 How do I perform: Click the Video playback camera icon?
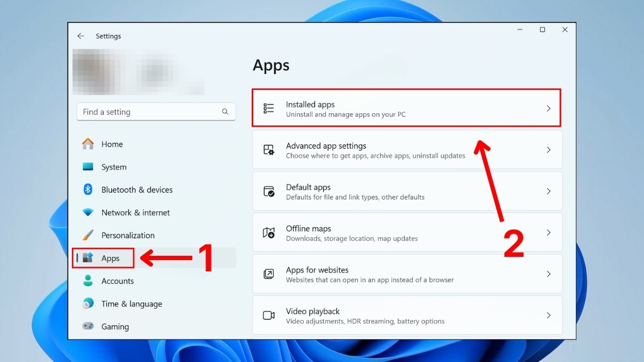[x=268, y=315]
